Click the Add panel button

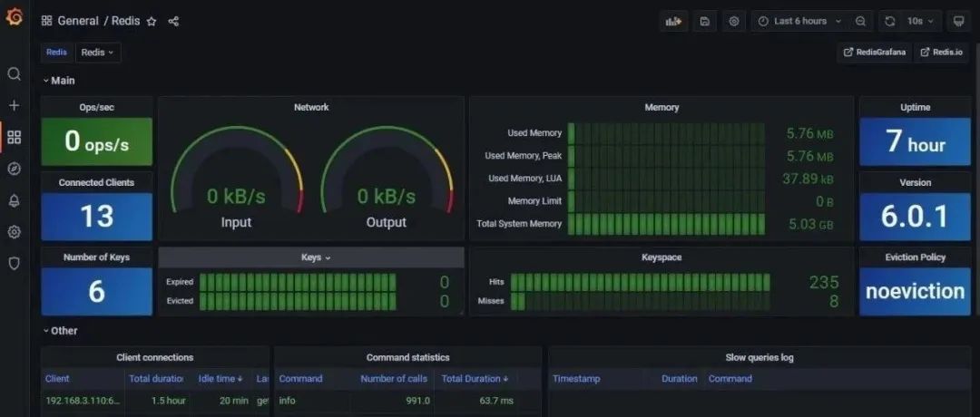(673, 21)
